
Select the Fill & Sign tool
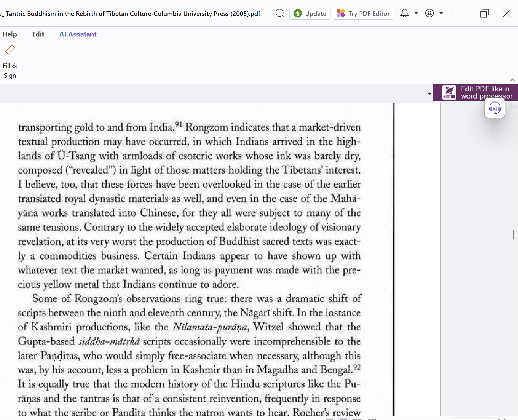coord(10,62)
